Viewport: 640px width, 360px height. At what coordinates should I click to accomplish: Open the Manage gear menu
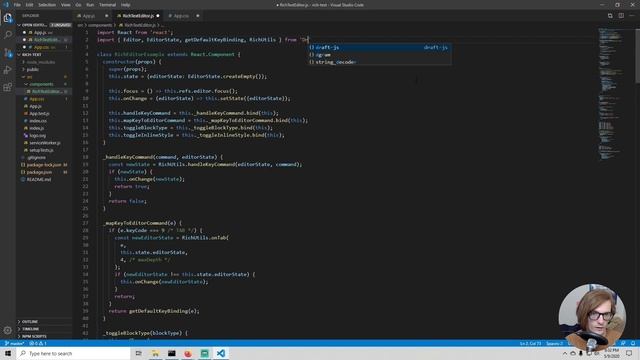pos(8,330)
